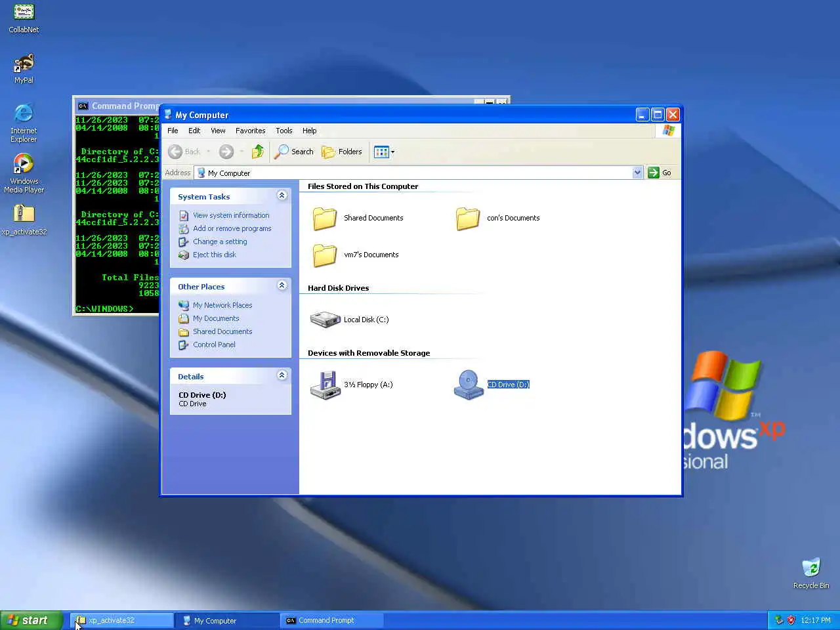Click the Command Prompt title bar icon
Image resolution: width=840 pixels, height=630 pixels.
tap(83, 106)
